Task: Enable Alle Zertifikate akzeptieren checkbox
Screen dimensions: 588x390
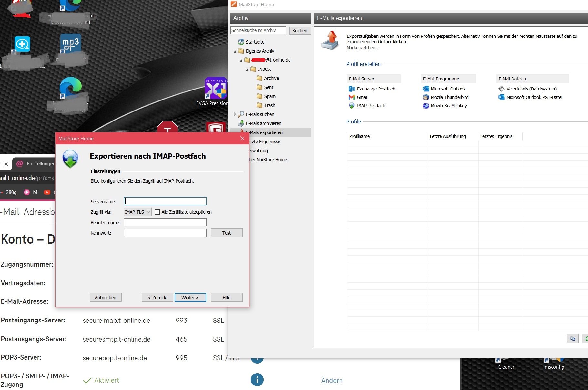Action: pyautogui.click(x=157, y=212)
